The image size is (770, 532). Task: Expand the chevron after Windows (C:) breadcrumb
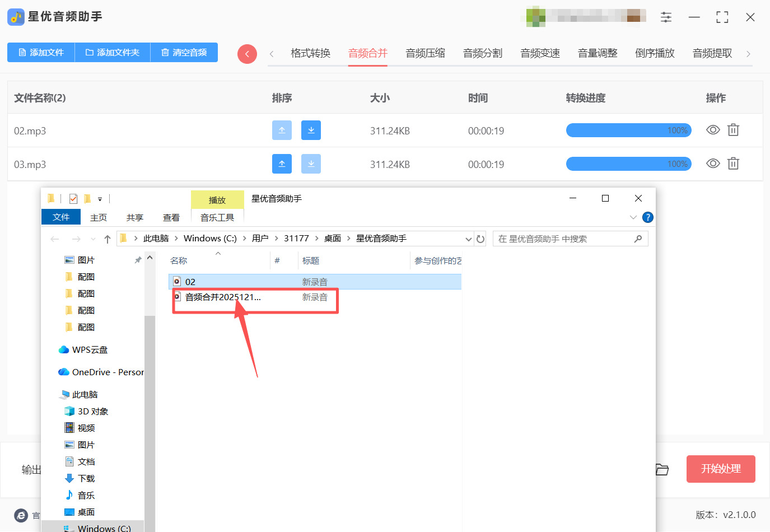pos(244,239)
